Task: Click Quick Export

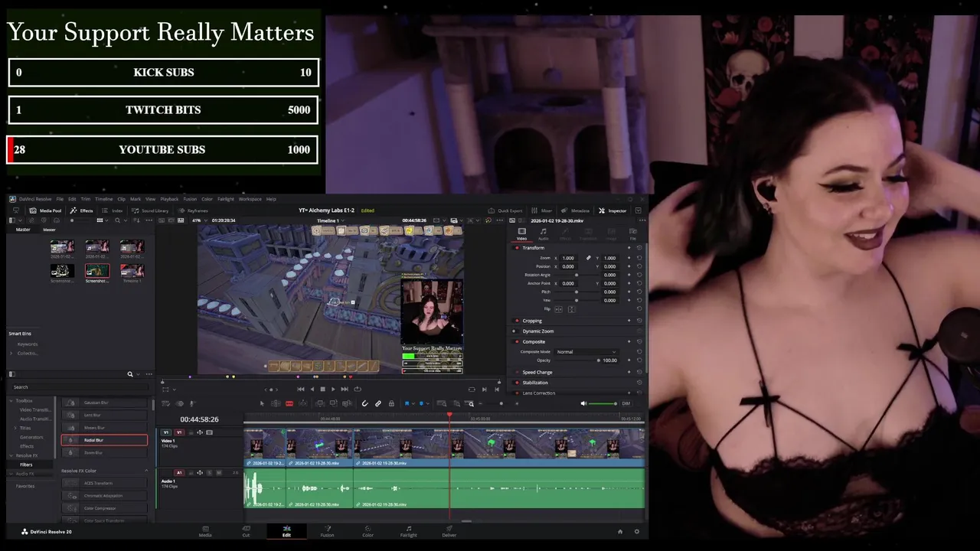Action: [506, 210]
